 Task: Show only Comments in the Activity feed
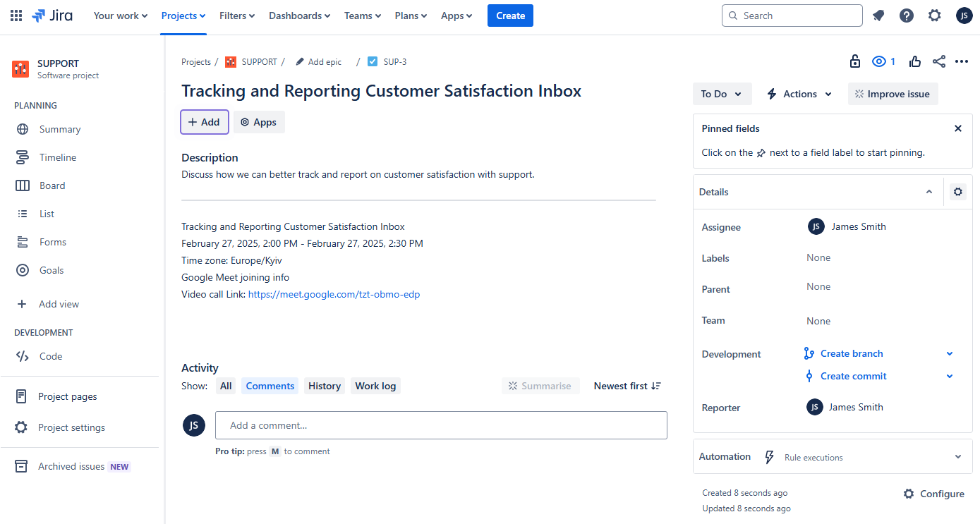tap(270, 385)
